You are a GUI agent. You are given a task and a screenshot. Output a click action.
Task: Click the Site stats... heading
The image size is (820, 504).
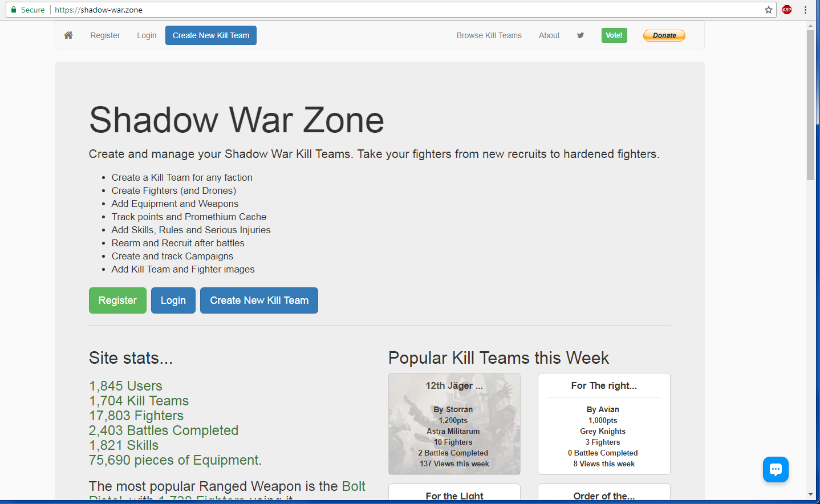(x=131, y=357)
